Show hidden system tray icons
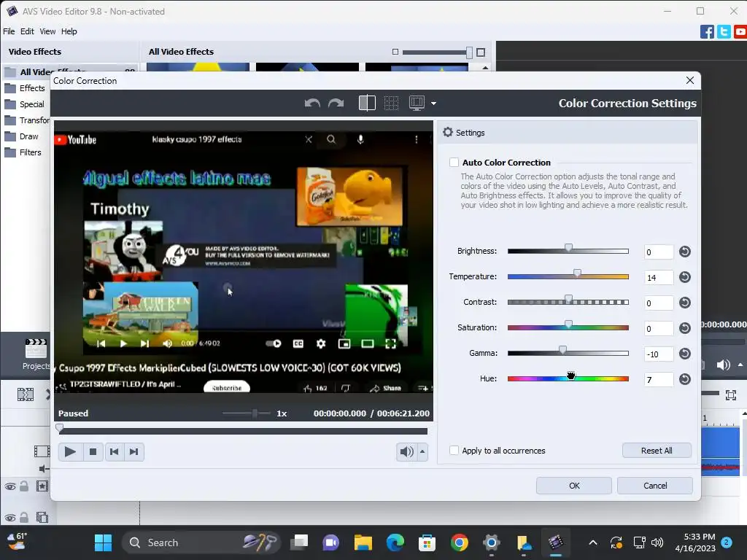The width and height of the screenshot is (747, 560). pyautogui.click(x=593, y=542)
